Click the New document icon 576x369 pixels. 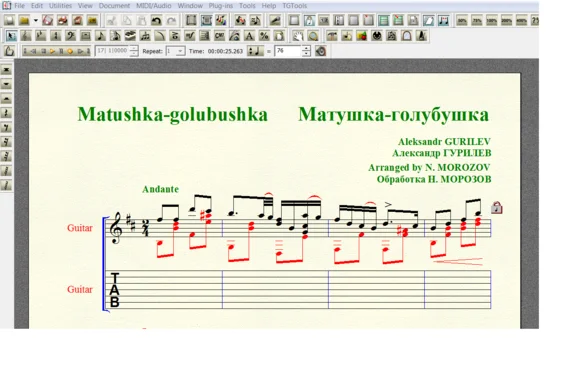[9, 21]
